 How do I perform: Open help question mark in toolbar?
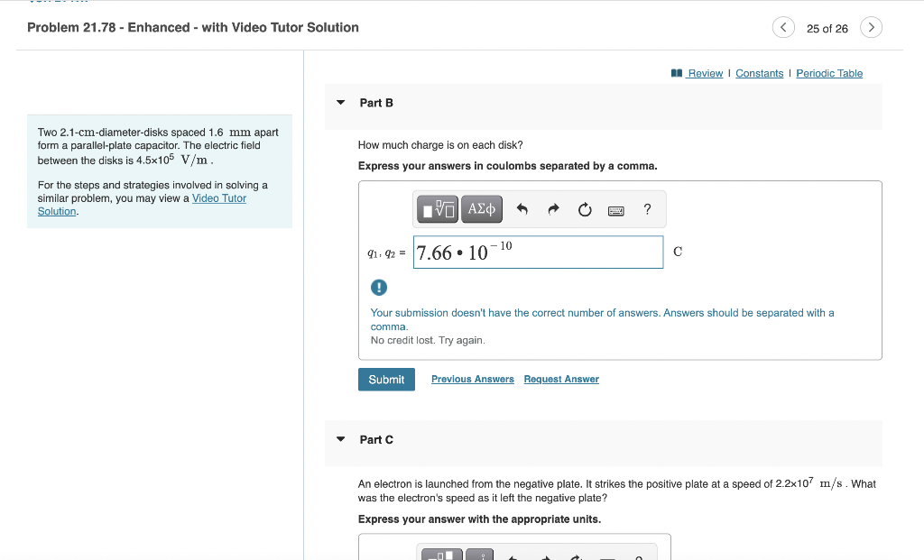pos(647,209)
